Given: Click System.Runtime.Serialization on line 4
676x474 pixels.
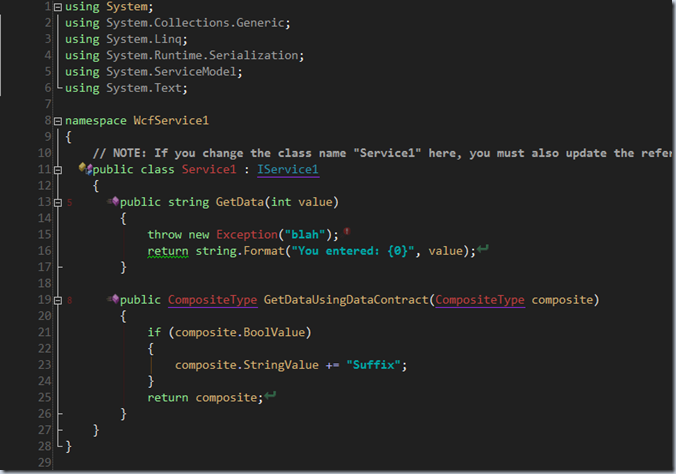Looking at the screenshot, I should coord(202,56).
